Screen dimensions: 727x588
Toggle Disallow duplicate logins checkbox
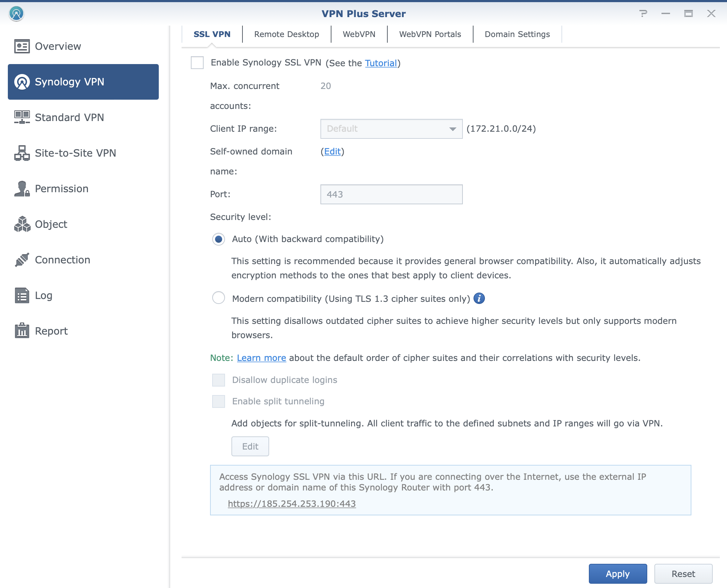coord(219,380)
